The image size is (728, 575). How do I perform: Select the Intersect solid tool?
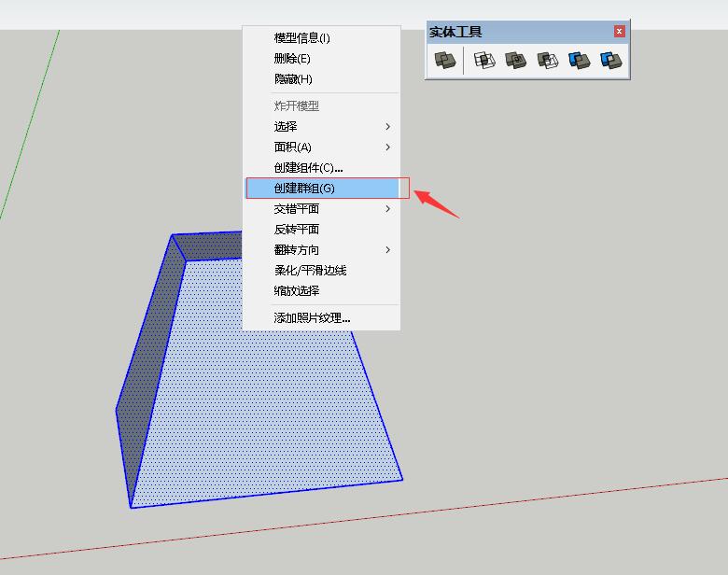click(483, 62)
